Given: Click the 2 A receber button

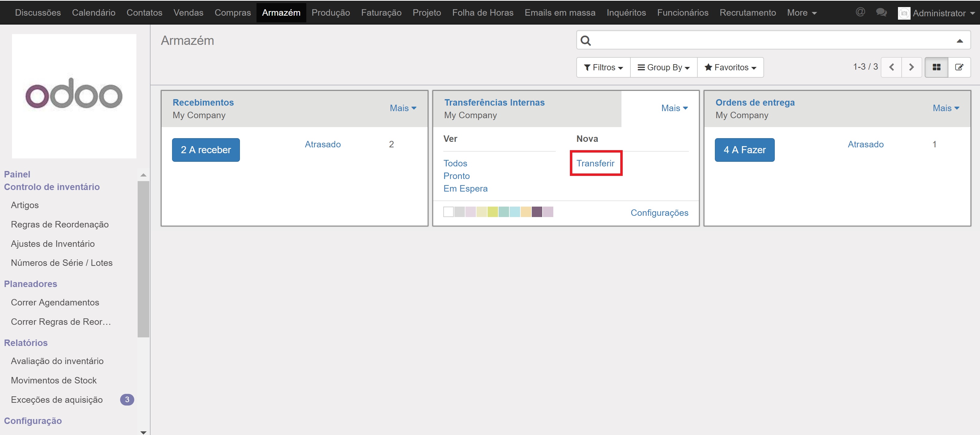Looking at the screenshot, I should (206, 150).
